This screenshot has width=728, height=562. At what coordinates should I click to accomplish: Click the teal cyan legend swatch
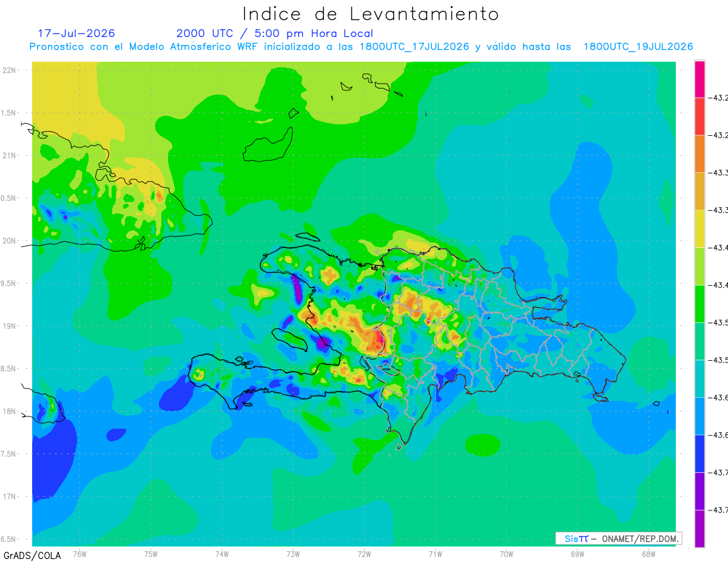pos(699,378)
